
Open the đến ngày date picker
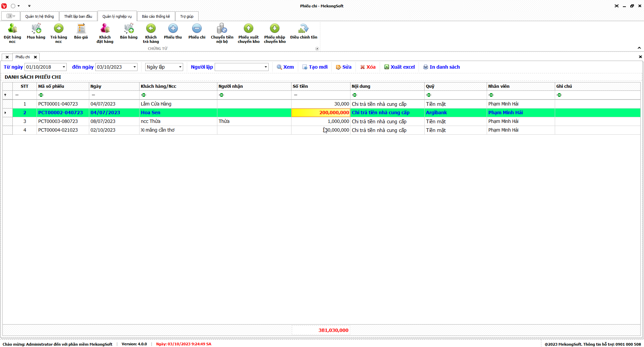[x=135, y=67]
